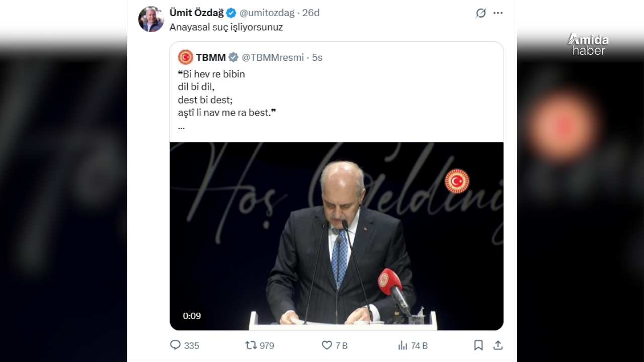
Task: Click the Amida haber logo
Action: coord(588,44)
